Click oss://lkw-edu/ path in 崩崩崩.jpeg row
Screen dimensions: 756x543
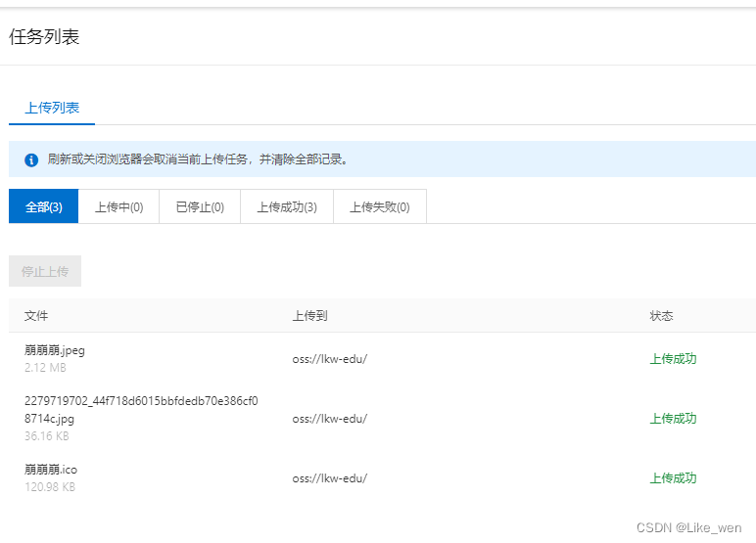(330, 359)
